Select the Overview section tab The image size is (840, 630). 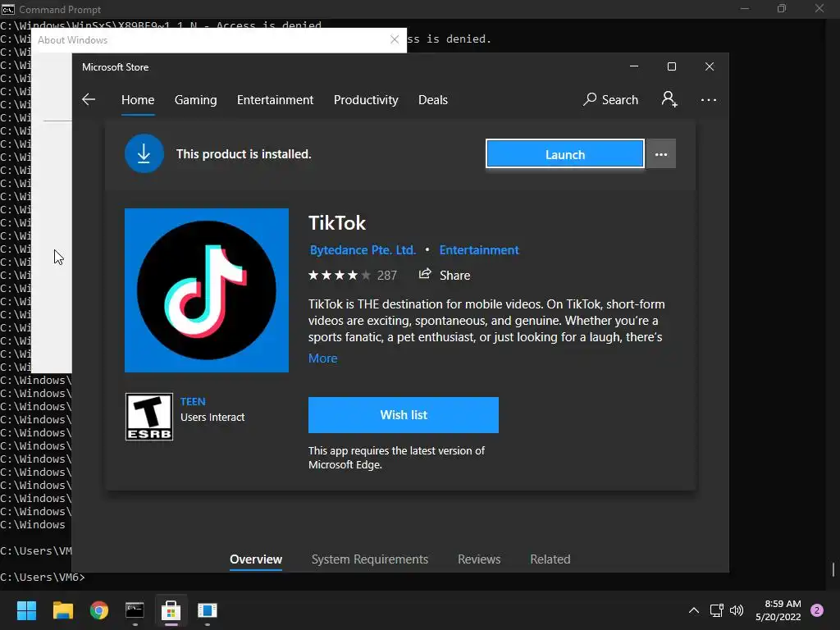(x=256, y=559)
